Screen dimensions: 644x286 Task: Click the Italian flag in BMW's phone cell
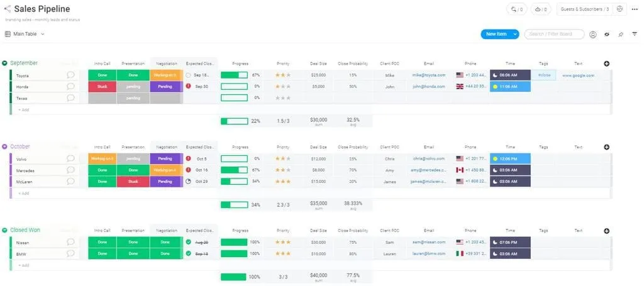(460, 253)
